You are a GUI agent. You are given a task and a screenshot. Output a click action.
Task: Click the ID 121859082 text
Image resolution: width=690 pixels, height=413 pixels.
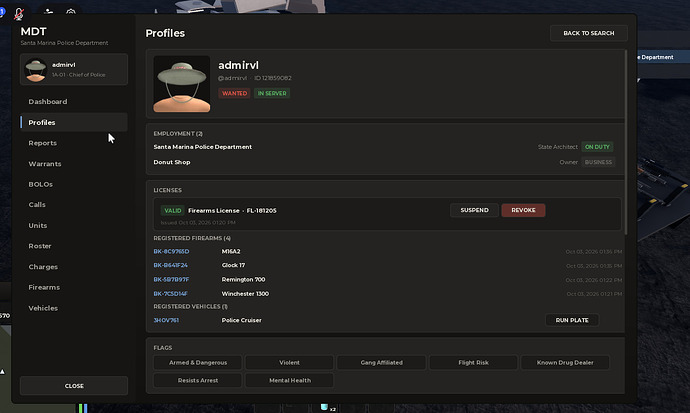coord(273,78)
